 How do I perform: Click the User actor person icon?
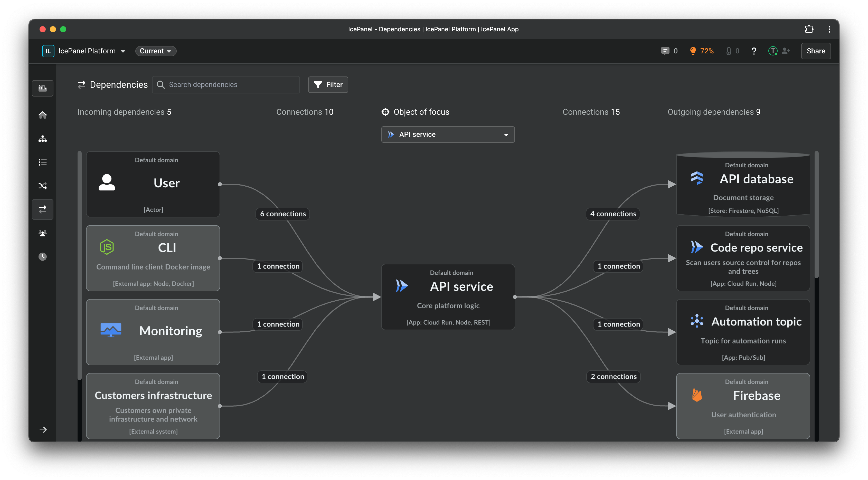pos(107,182)
